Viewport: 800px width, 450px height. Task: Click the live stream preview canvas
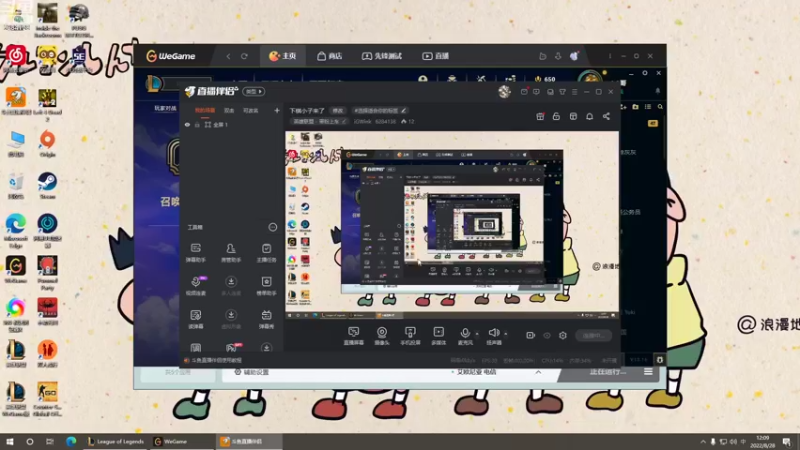[452, 226]
